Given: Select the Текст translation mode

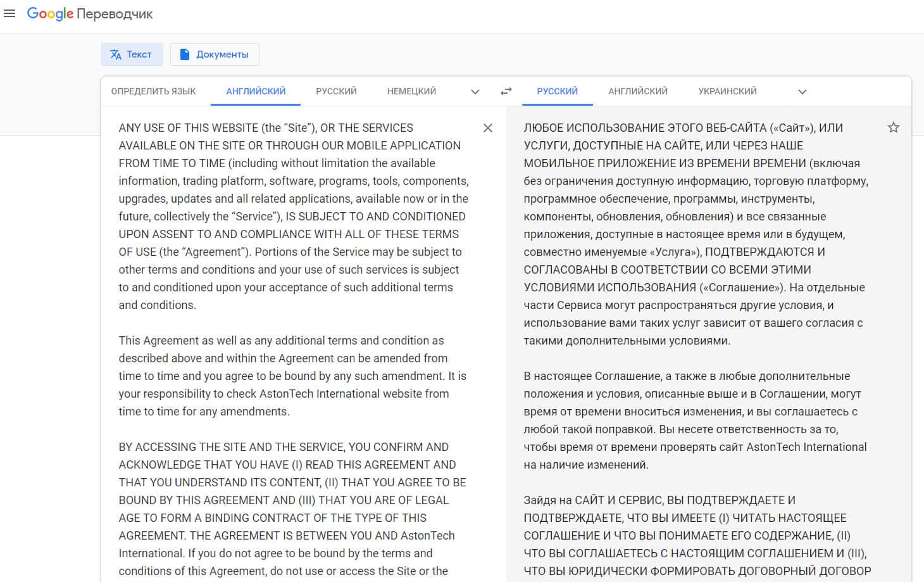Looking at the screenshot, I should tap(132, 54).
